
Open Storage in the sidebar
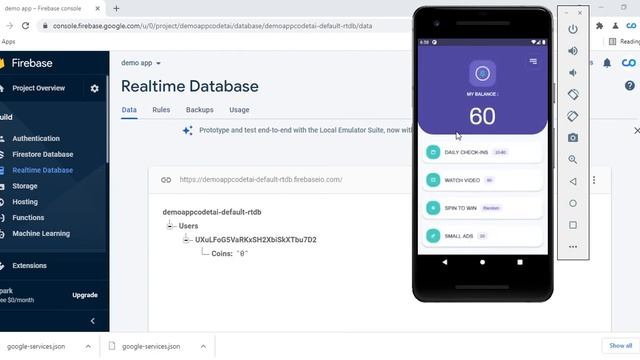coord(24,186)
